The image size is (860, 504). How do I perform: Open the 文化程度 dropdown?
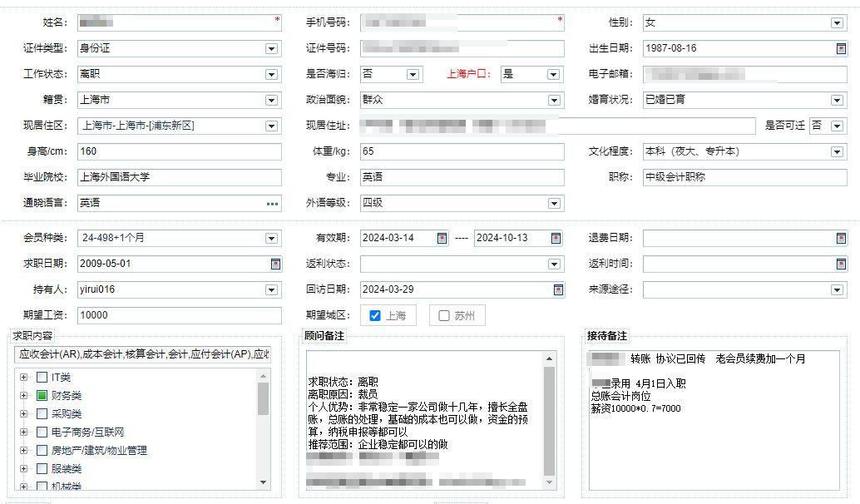pyautogui.click(x=837, y=152)
